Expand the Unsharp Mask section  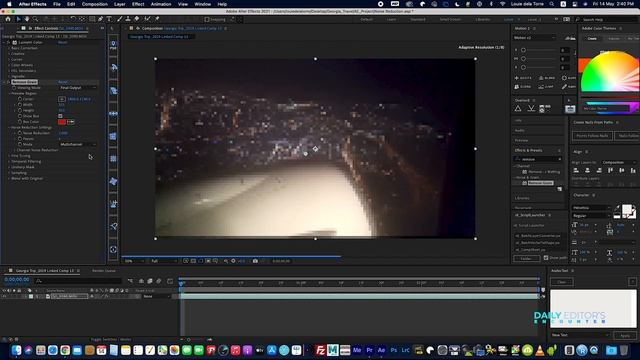9,167
